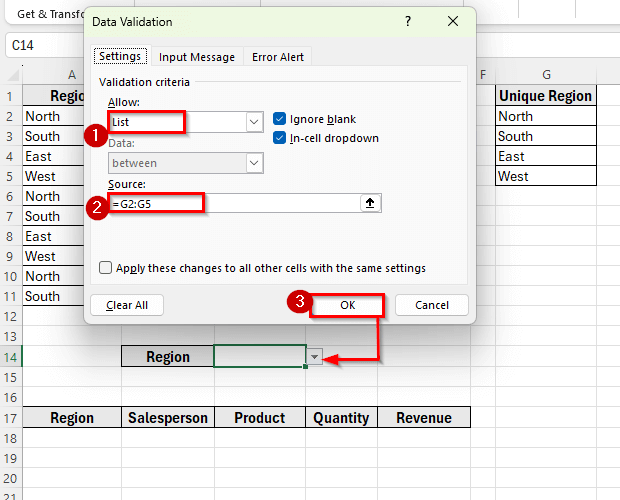Select row 1 header
The height and width of the screenshot is (500, 620).
coord(11,96)
